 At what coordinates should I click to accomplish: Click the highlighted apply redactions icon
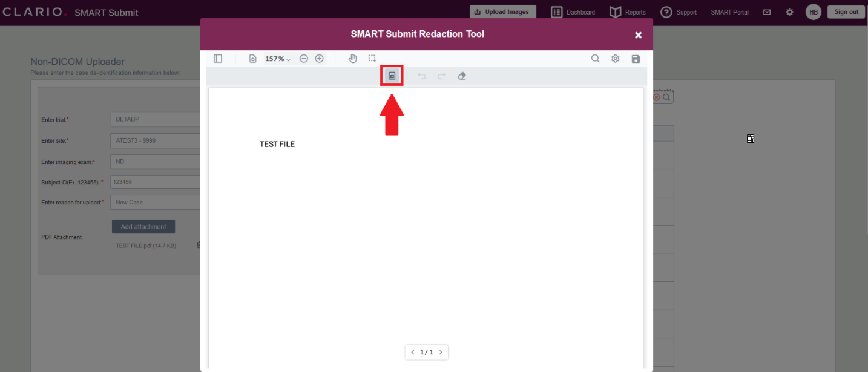click(391, 75)
